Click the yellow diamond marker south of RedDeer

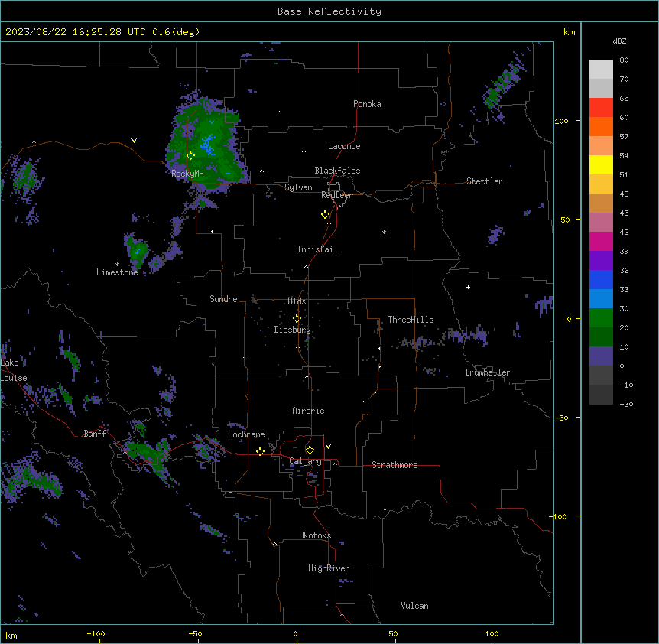(x=325, y=215)
